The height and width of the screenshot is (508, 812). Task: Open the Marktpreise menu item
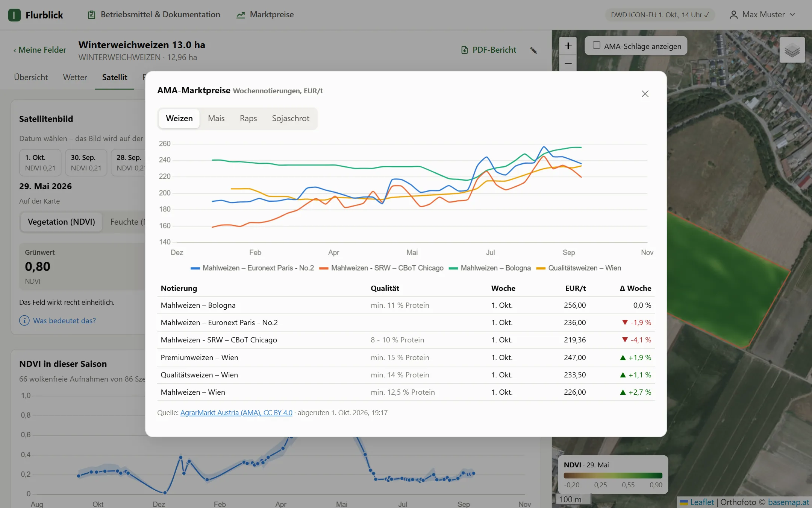pos(265,15)
